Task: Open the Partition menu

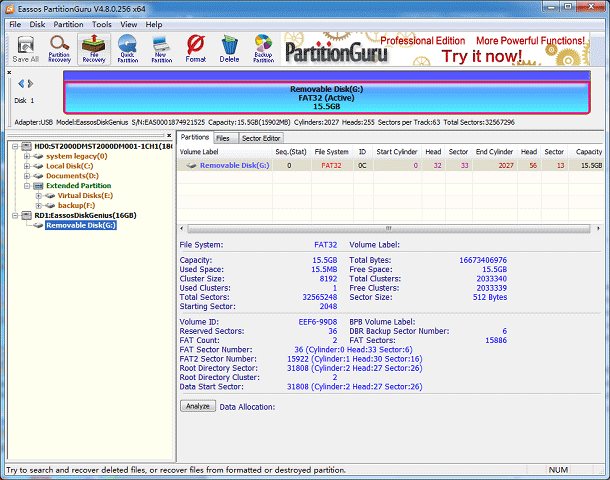Action: [x=68, y=25]
